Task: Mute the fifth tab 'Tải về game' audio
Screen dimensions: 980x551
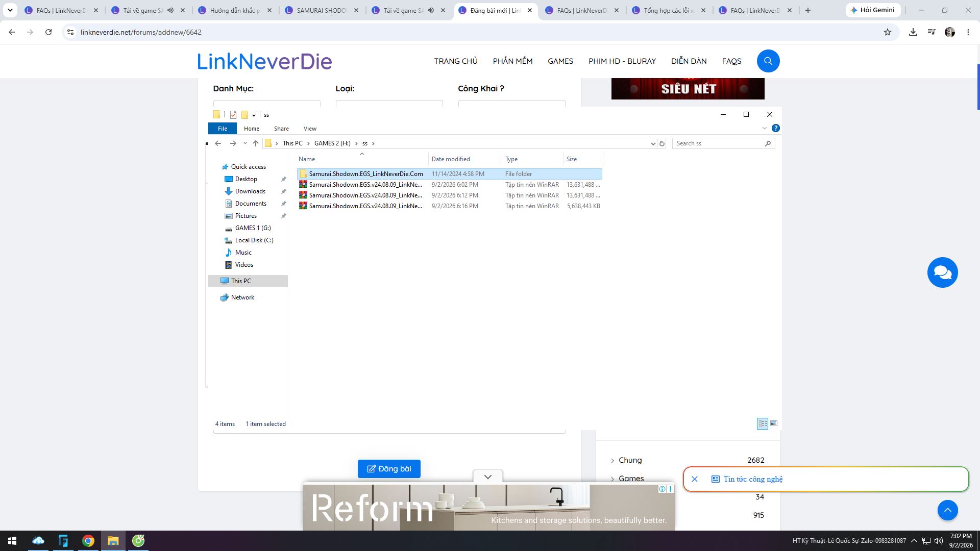Action: (x=431, y=10)
